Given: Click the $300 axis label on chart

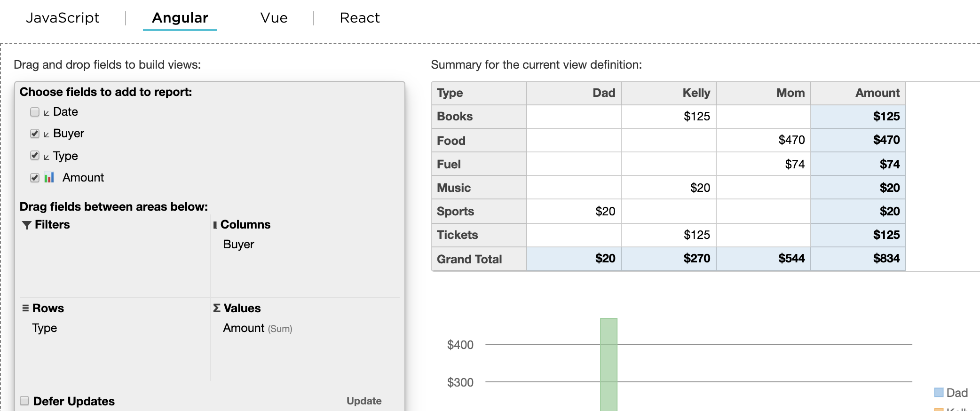Looking at the screenshot, I should (x=460, y=382).
